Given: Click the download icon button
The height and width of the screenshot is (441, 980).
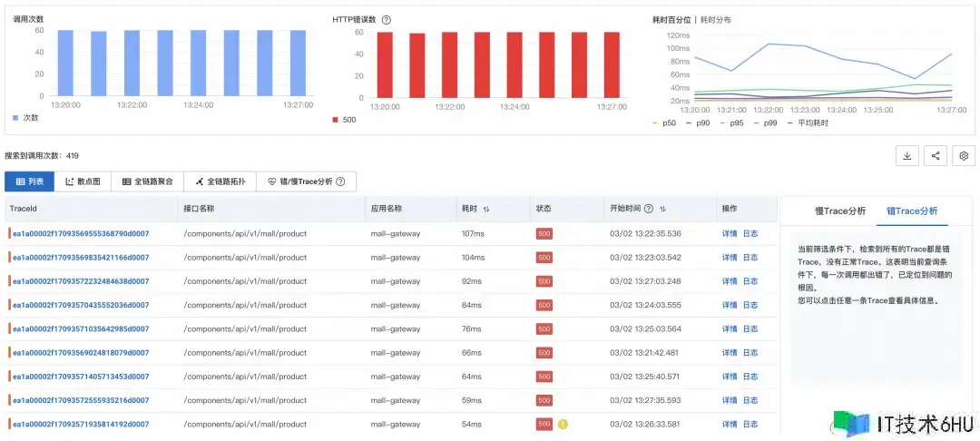Looking at the screenshot, I should [x=906, y=156].
